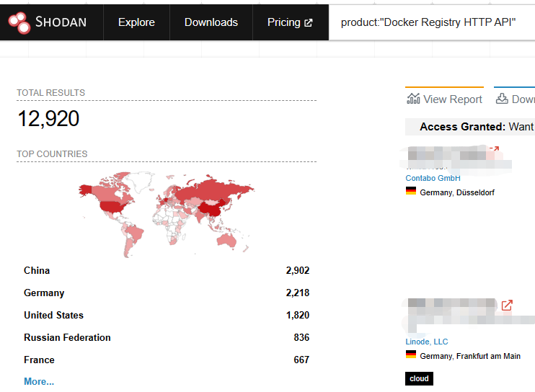Click the Germany count 2,218
Viewport: 535px width, 392px height.
pos(298,293)
